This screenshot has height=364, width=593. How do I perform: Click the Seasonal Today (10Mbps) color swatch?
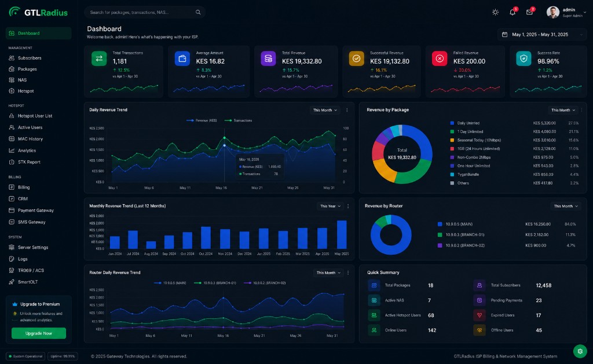pos(452,140)
